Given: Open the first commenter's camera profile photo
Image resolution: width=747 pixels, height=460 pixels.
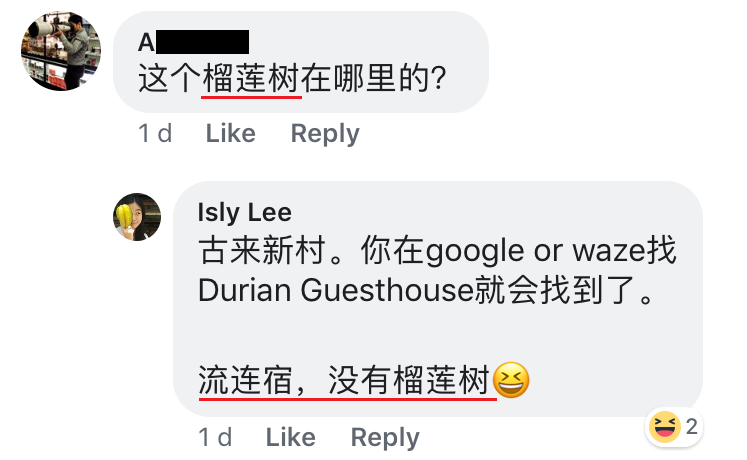Looking at the screenshot, I should [x=61, y=51].
